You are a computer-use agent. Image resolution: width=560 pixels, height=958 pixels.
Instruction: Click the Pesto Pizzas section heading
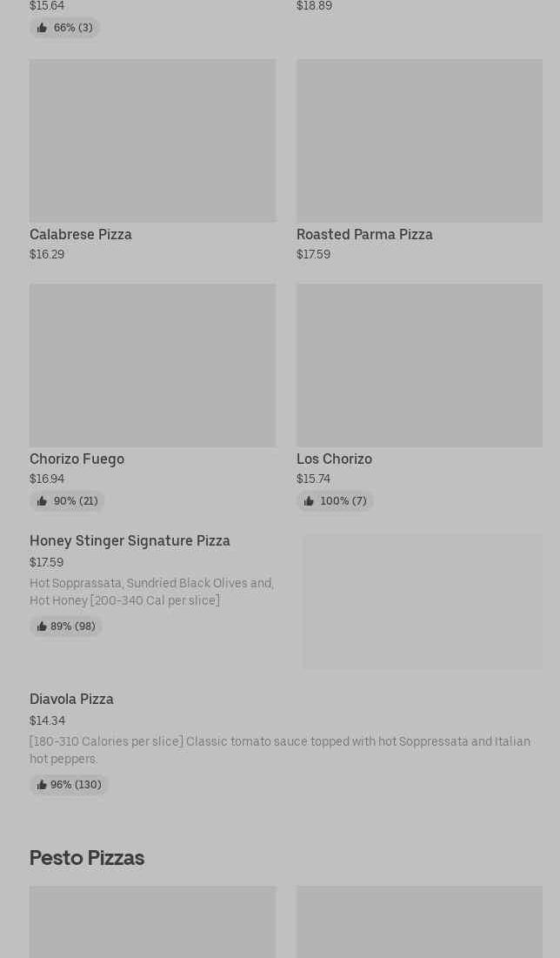[87, 857]
